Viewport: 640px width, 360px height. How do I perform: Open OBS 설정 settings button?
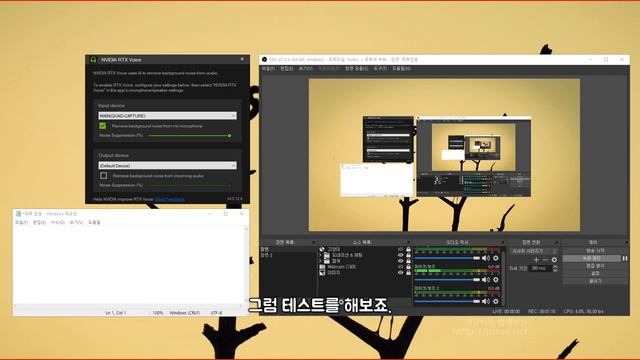[x=595, y=273]
